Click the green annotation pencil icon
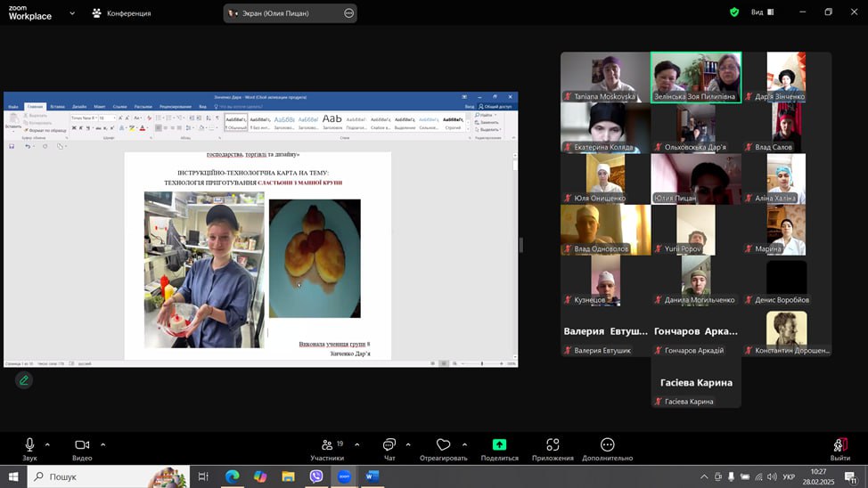 pyautogui.click(x=24, y=380)
